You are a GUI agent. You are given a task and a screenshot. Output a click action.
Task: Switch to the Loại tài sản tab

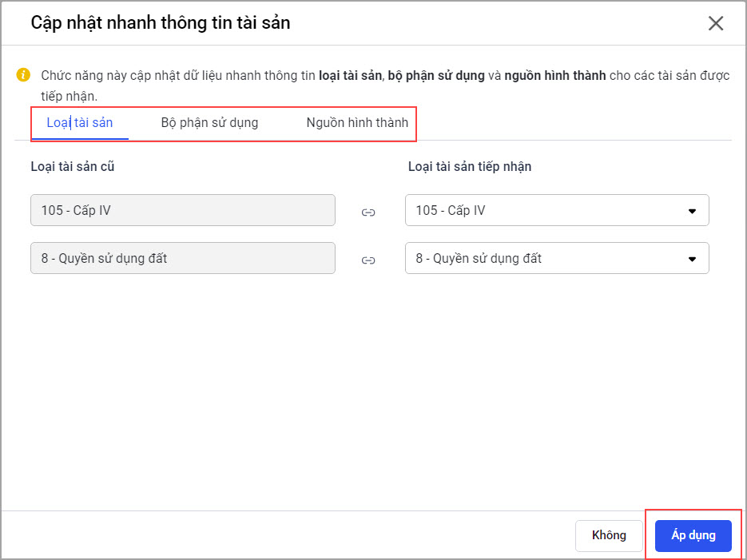80,123
